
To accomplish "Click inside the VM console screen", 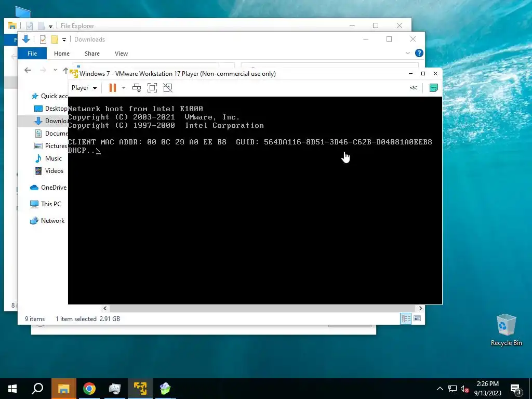I will pyautogui.click(x=255, y=201).
